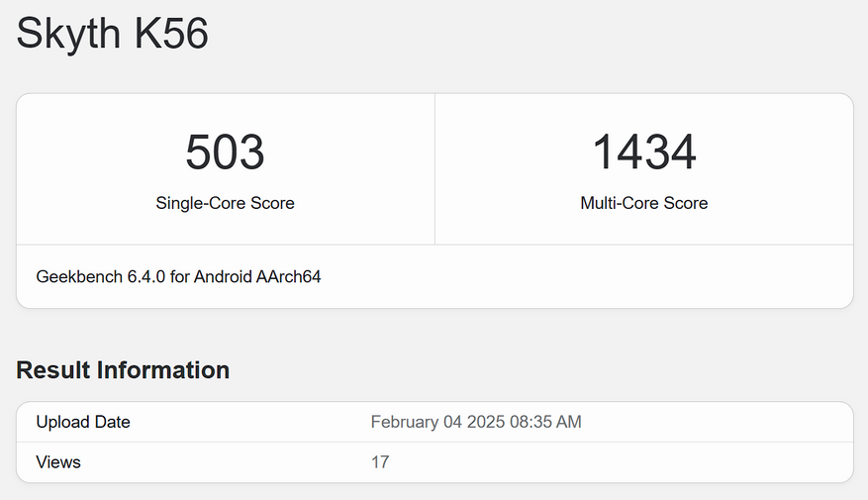
Task: Click the word "Information" in the section heading
Action: pos(163,370)
